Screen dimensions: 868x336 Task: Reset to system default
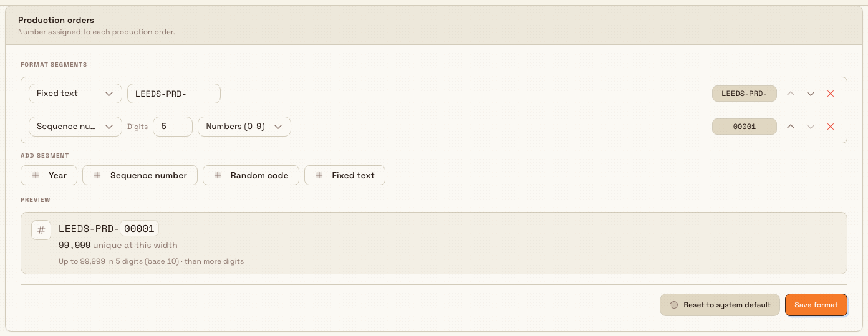[x=720, y=305]
